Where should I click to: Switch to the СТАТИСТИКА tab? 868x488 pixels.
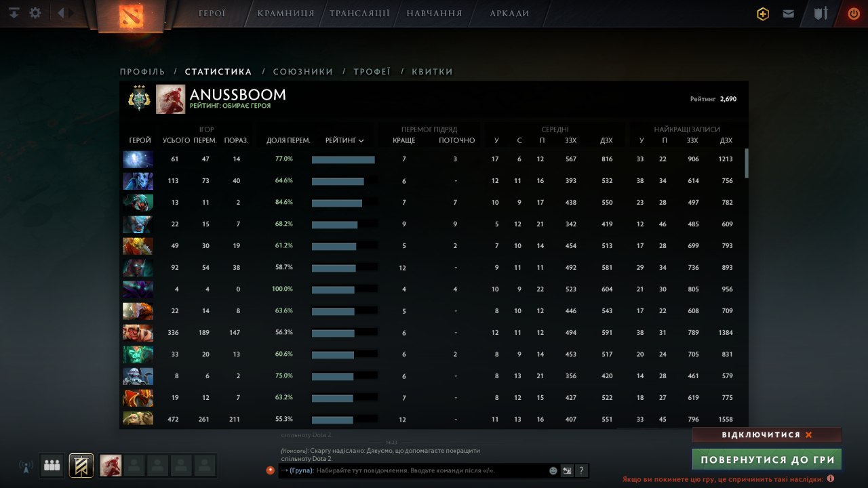click(218, 71)
